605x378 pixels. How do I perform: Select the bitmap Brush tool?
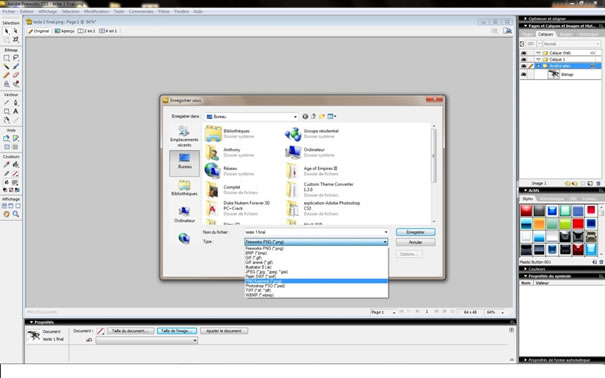(16, 66)
